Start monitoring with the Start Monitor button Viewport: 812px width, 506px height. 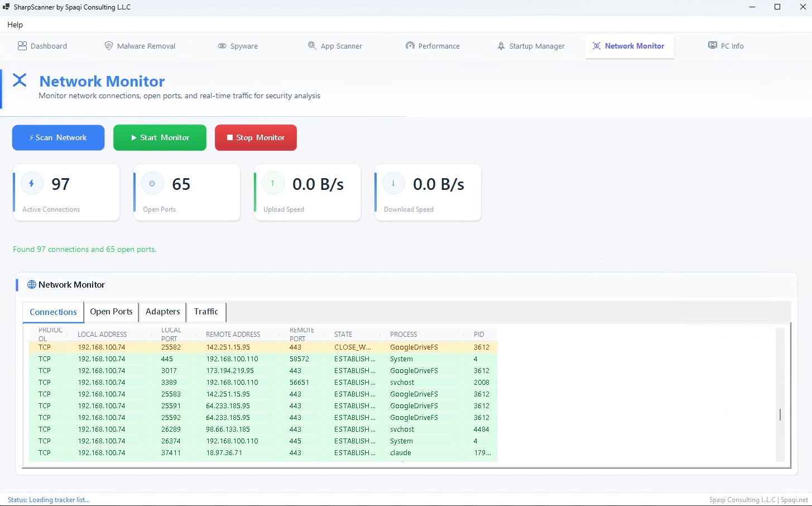pos(160,137)
